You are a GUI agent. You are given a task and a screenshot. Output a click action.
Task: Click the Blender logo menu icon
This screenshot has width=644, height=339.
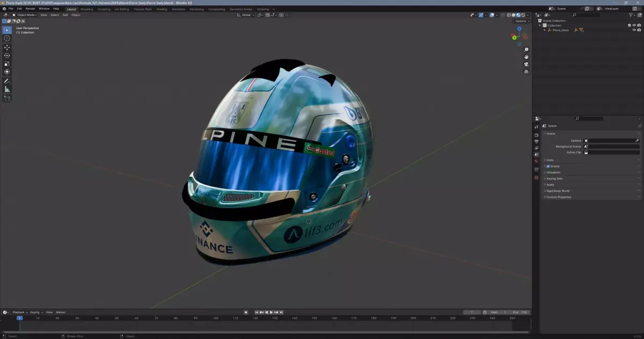tap(4, 9)
